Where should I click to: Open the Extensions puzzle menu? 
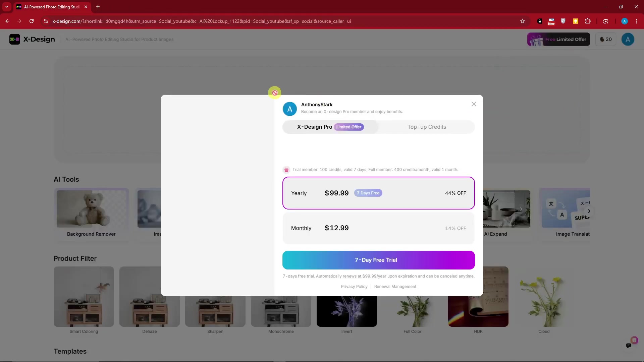click(588, 21)
